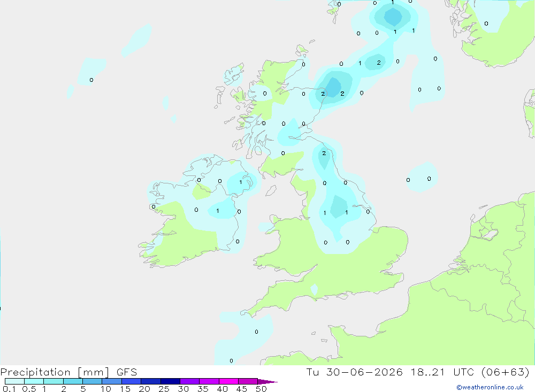
Task: Click the '15' legend scale label
Action: pos(125,389)
